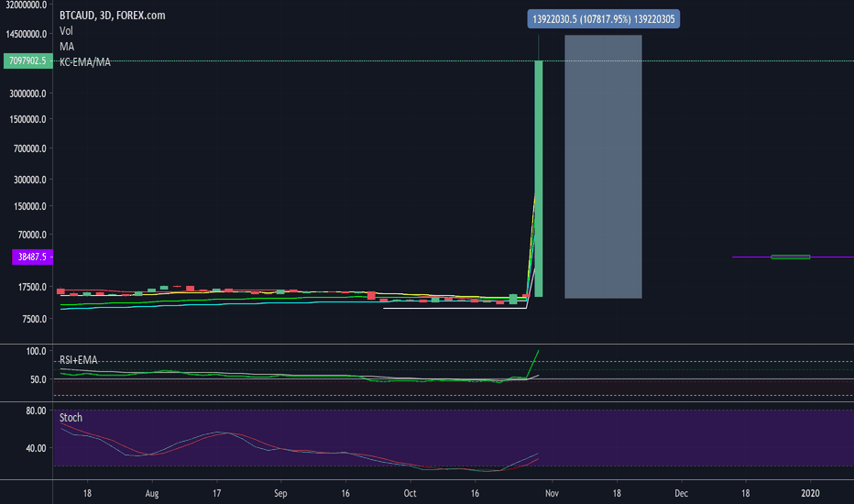Click the green 7097902.5 current price label

coord(27,61)
